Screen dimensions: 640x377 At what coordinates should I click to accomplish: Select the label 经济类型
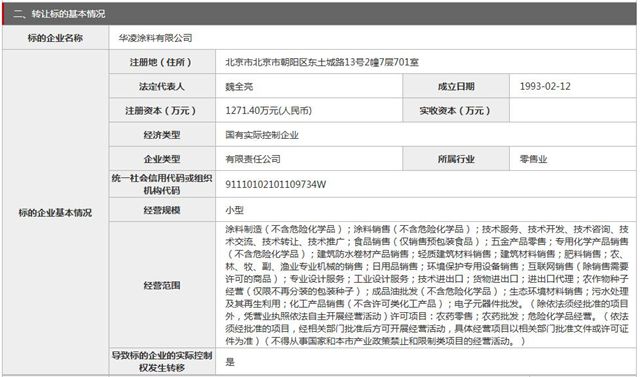click(162, 135)
